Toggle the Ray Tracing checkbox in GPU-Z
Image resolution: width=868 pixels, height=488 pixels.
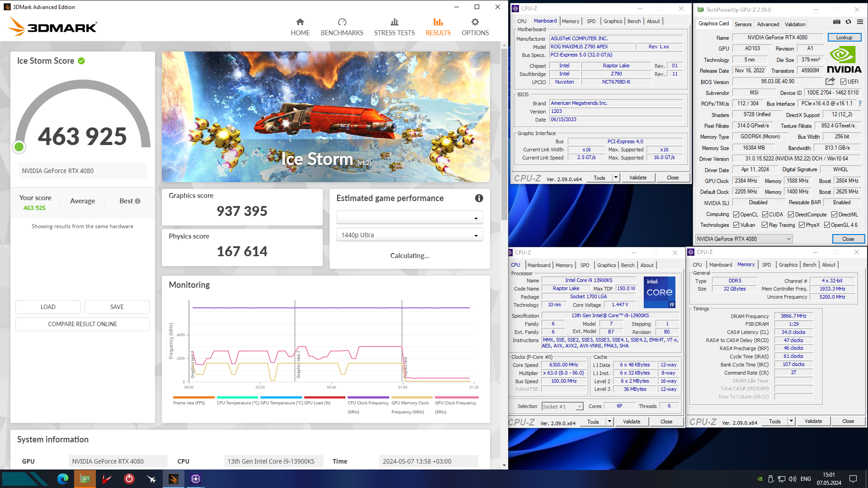pyautogui.click(x=764, y=225)
